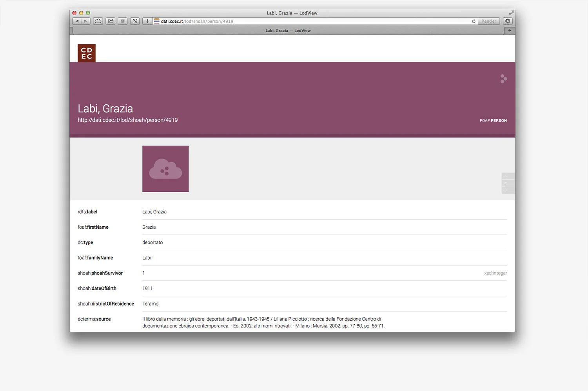Open the Reader view button

(489, 21)
